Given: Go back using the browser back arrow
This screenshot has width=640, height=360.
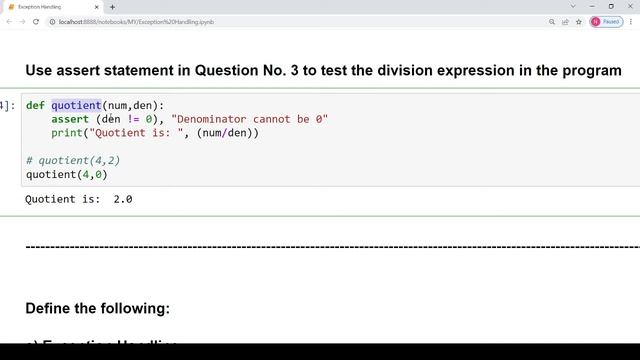Looking at the screenshot, I should point(9,22).
